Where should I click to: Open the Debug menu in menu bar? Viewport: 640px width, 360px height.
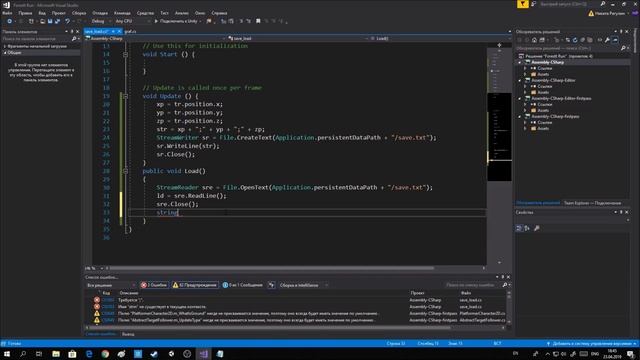pos(100,13)
